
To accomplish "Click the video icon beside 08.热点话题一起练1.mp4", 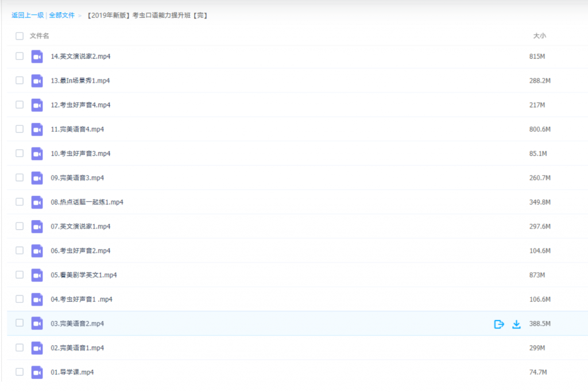I will (37, 202).
